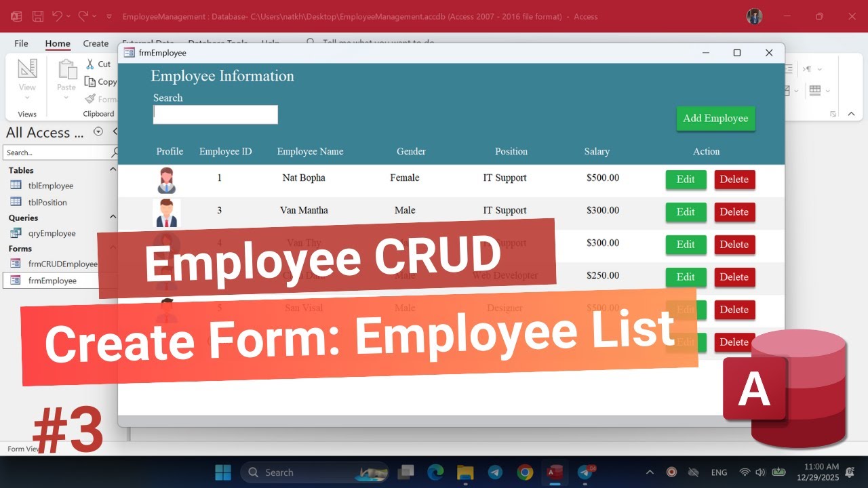The width and height of the screenshot is (868, 488).
Task: Click the Save icon in title bar
Action: (x=37, y=16)
